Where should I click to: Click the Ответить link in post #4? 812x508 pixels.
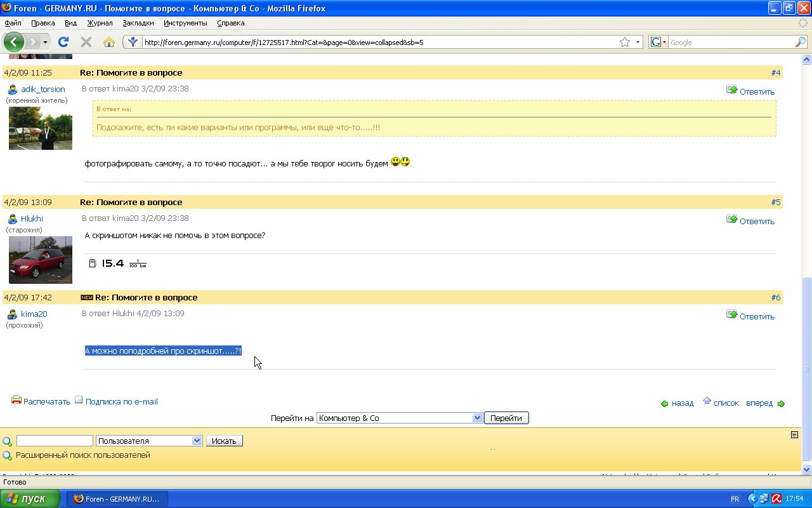[x=757, y=91]
